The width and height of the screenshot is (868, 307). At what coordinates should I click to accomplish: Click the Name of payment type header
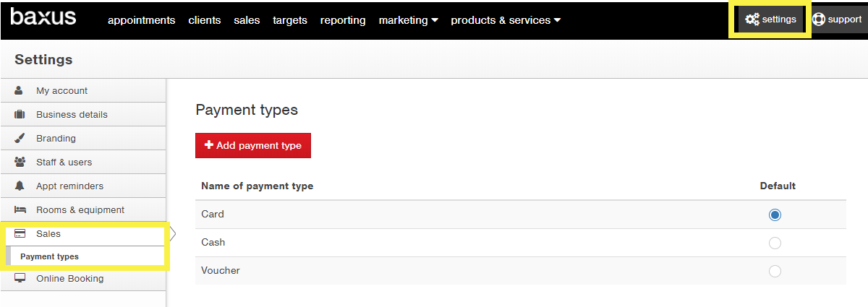point(257,186)
